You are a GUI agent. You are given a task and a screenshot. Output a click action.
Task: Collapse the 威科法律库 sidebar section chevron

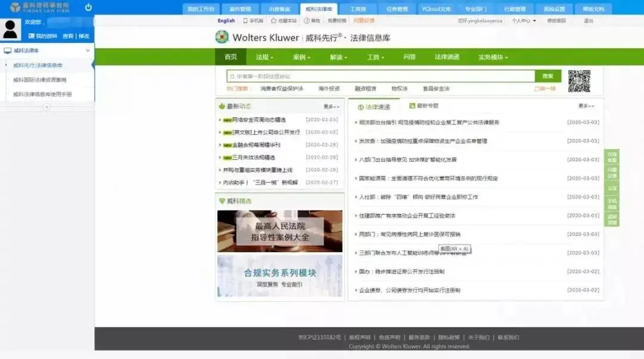[x=88, y=51]
